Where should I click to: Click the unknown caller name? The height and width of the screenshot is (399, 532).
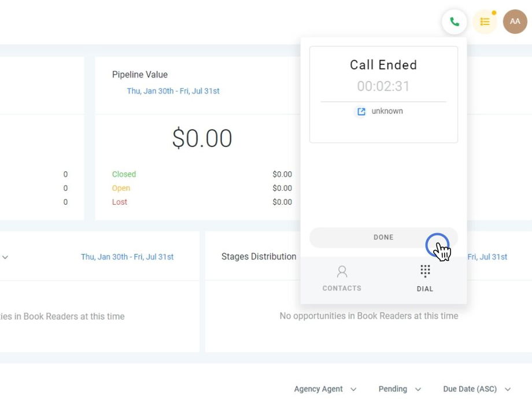click(387, 111)
